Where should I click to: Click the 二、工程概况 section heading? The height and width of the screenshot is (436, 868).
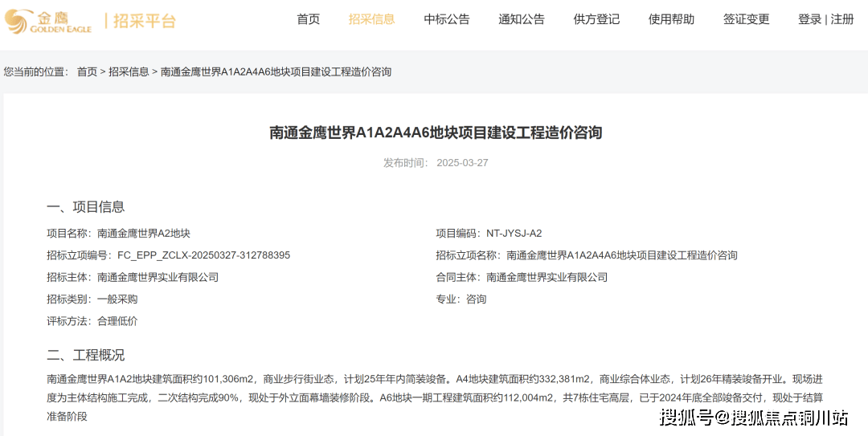click(x=85, y=355)
